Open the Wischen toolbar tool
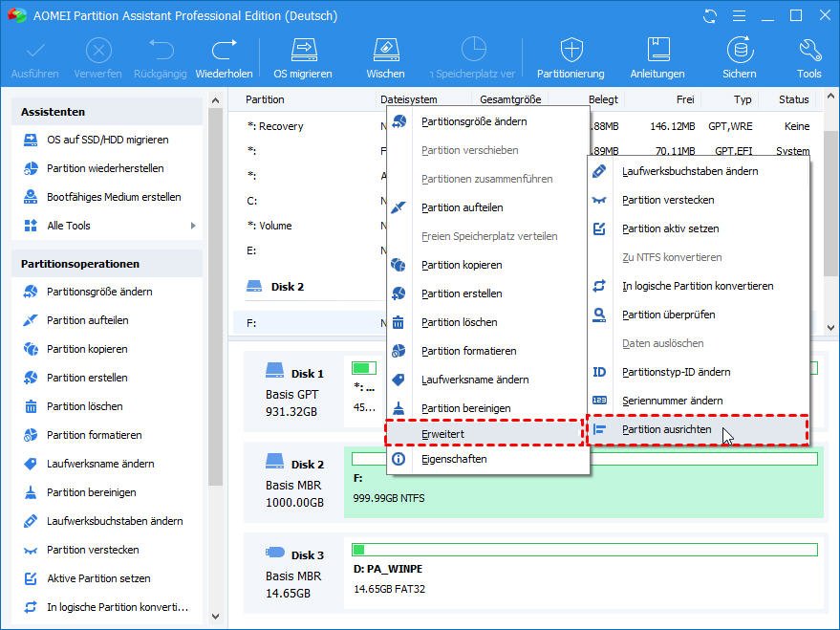The height and width of the screenshot is (630, 840). (x=386, y=51)
